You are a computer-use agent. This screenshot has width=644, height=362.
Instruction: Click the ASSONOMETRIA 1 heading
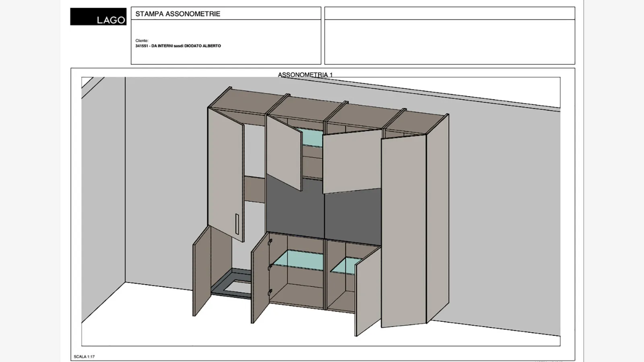pyautogui.click(x=305, y=75)
